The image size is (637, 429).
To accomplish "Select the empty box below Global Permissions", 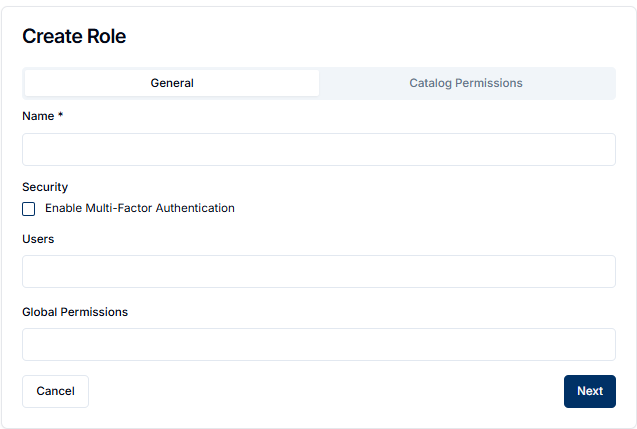I will pyautogui.click(x=319, y=344).
